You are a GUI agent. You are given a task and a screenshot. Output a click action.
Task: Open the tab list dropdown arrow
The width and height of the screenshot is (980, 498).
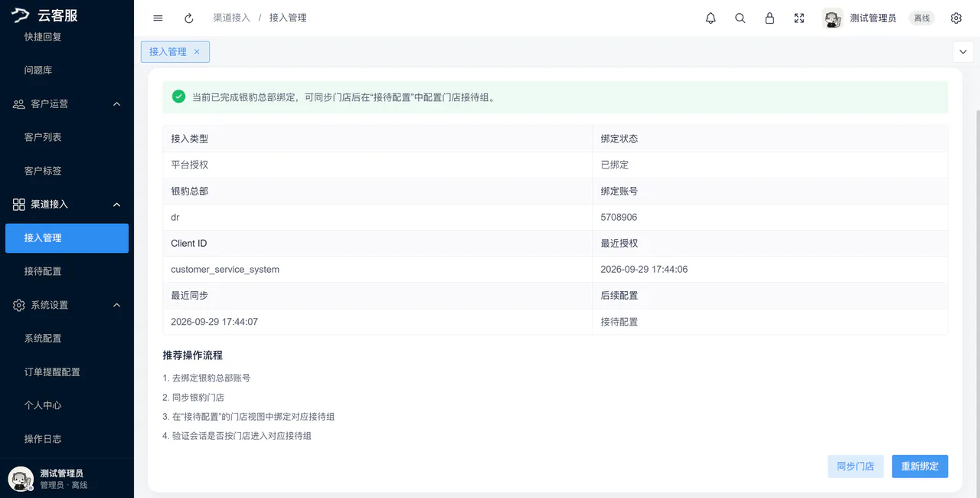962,51
